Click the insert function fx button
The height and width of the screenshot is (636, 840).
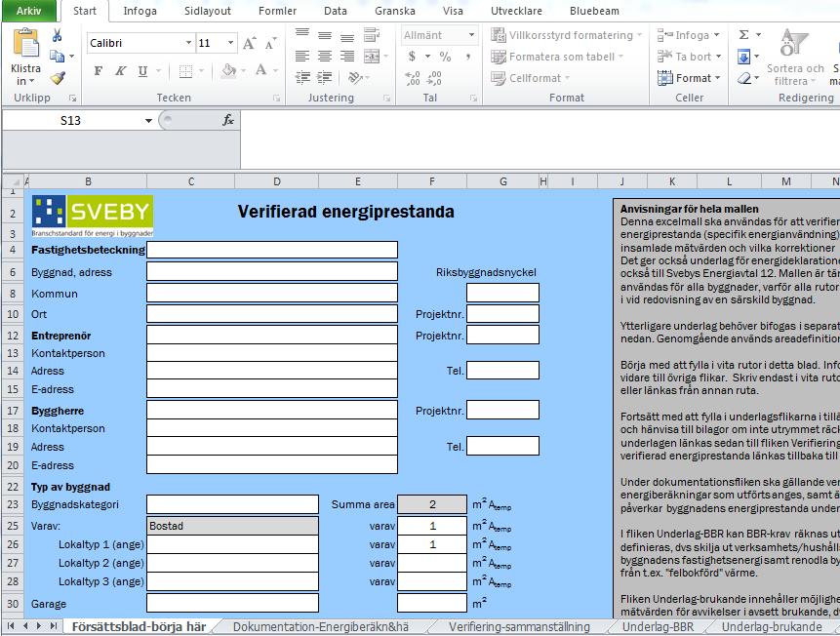[x=228, y=121]
